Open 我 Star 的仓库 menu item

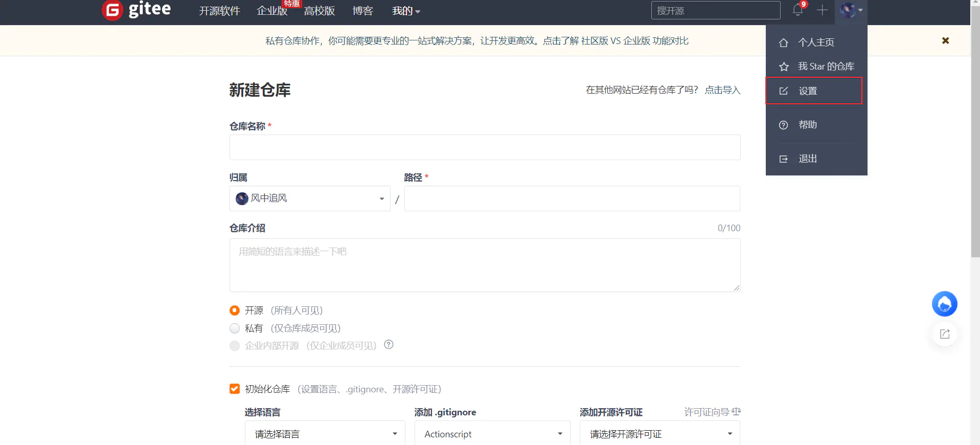(x=816, y=66)
